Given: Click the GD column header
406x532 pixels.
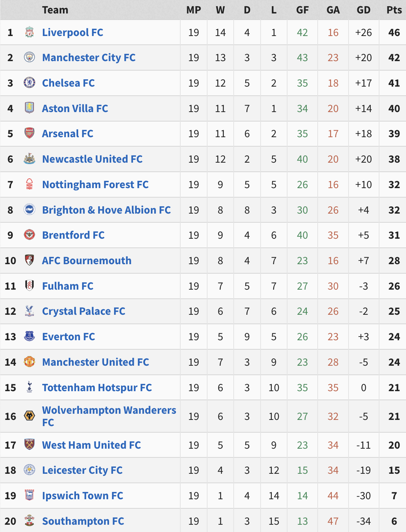Looking at the screenshot, I should tap(363, 10).
